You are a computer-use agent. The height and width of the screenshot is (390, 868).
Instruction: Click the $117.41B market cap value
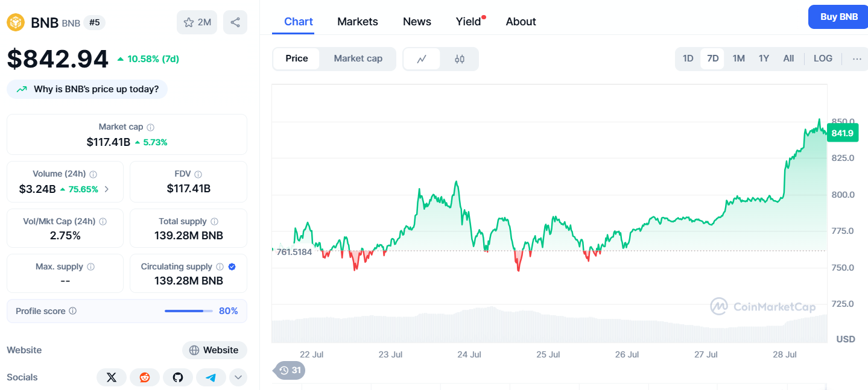[109, 142]
